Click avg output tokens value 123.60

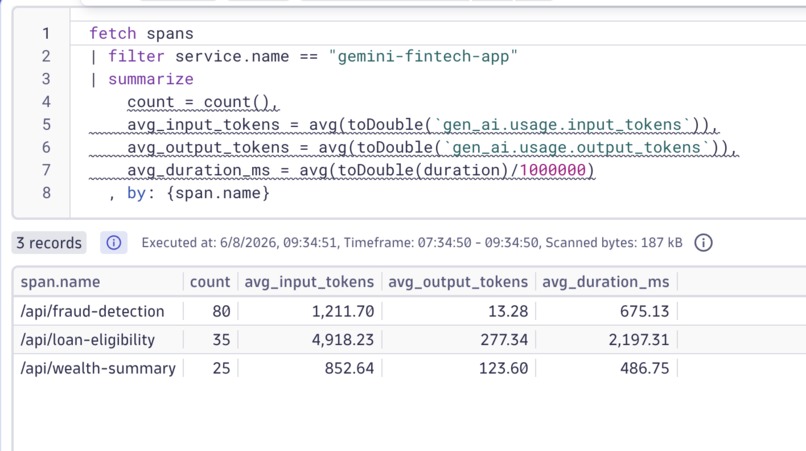[x=503, y=368]
